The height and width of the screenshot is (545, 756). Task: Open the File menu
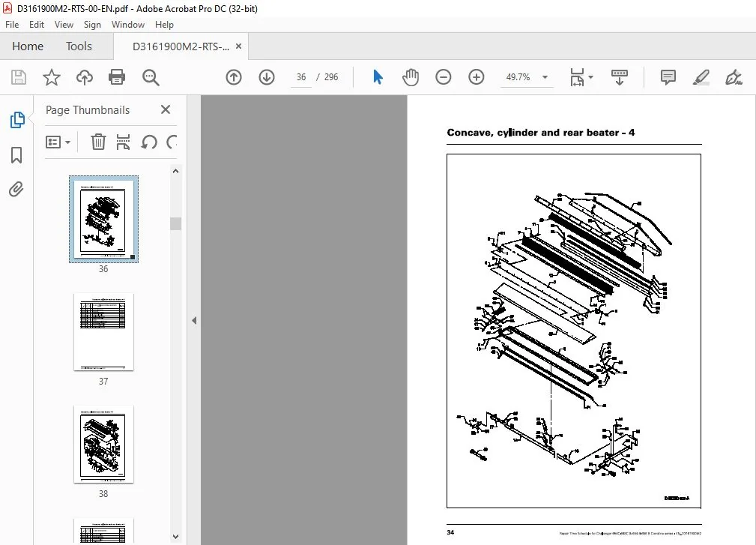12,25
